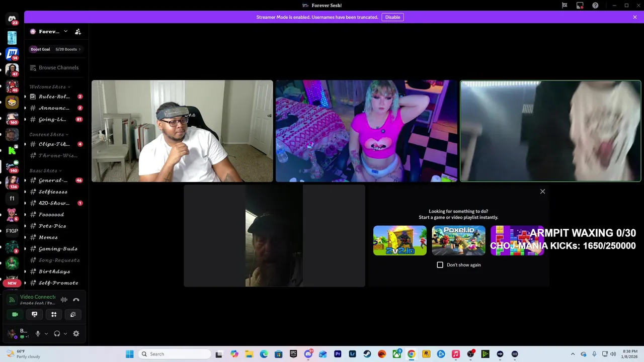Viewport: 644px width, 362px height.
Task: Open the Song-Requests channel
Action: [x=55, y=260]
